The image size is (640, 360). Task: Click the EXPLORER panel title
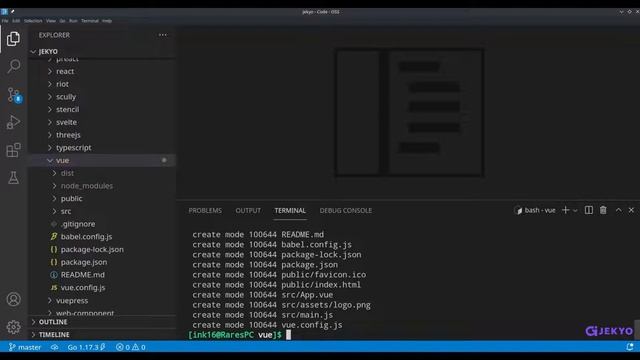[54, 35]
